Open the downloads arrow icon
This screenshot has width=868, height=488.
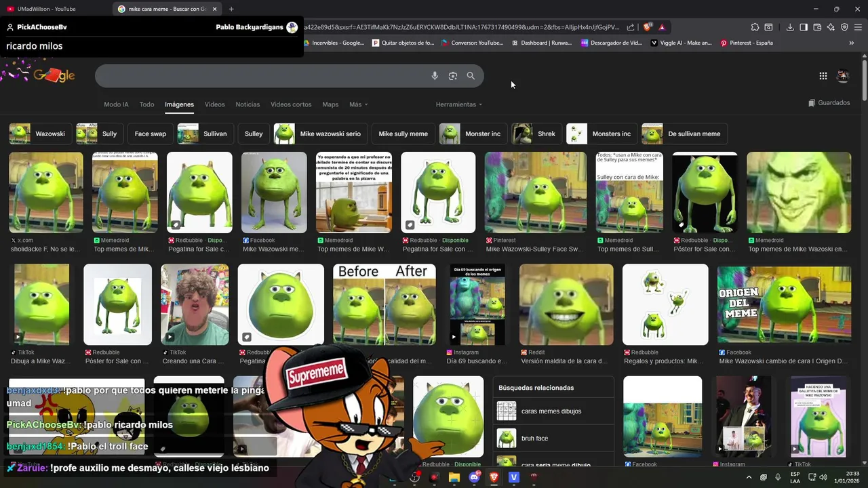pyautogui.click(x=790, y=27)
